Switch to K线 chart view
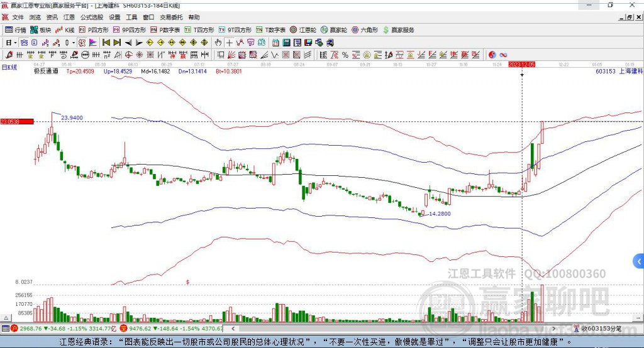 point(65,30)
